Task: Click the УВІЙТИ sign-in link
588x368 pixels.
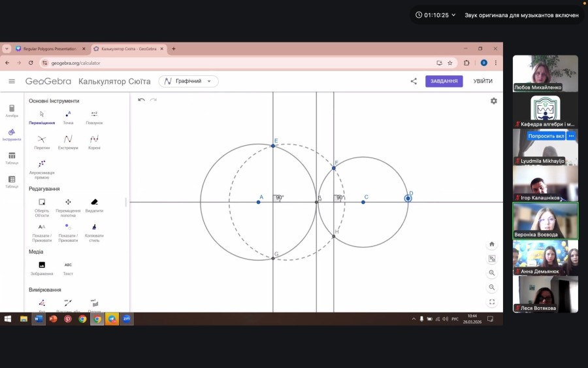Action: (483, 81)
